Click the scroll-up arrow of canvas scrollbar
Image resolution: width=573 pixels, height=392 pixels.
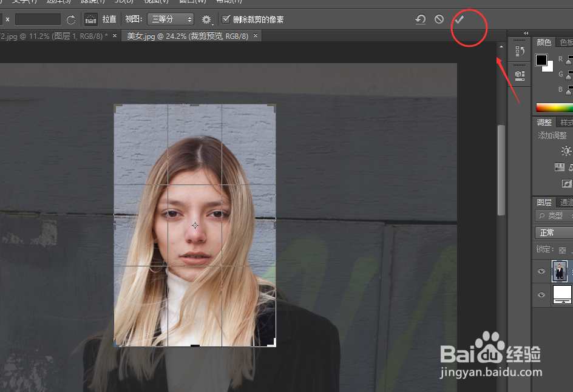coord(501,47)
